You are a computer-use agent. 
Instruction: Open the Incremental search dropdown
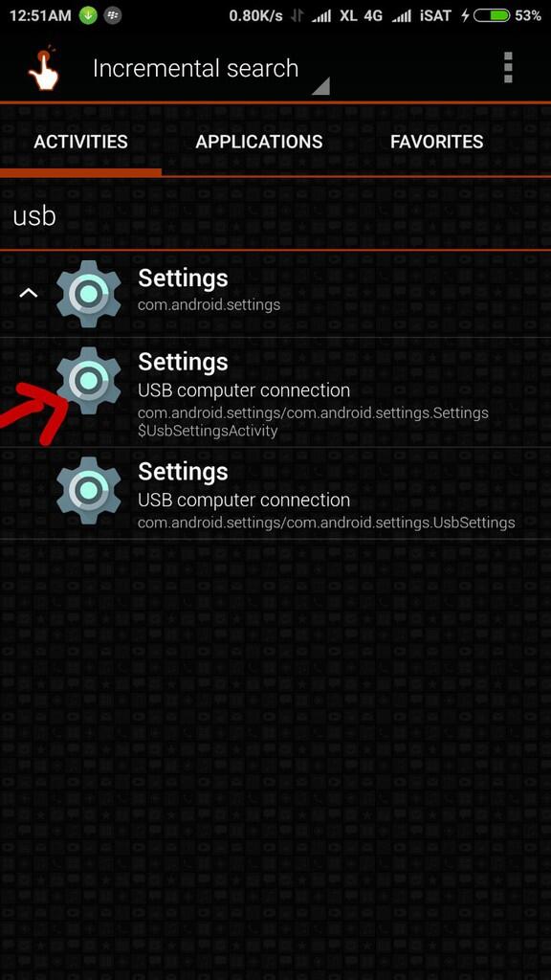click(210, 70)
